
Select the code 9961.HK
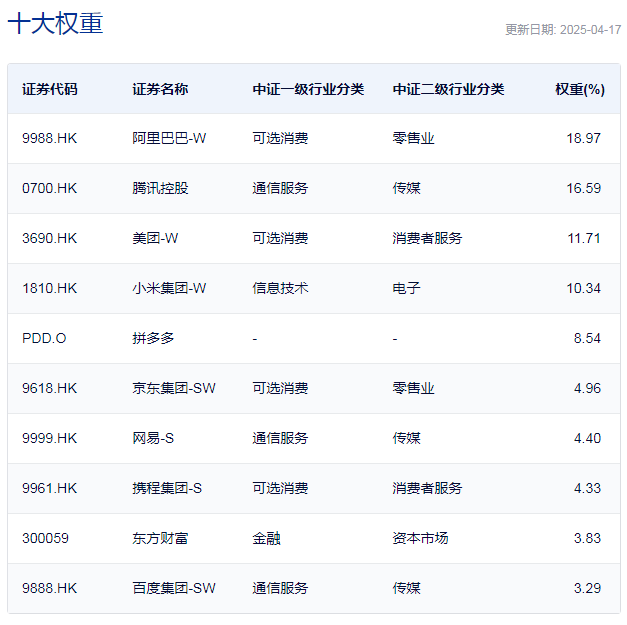click(50, 488)
